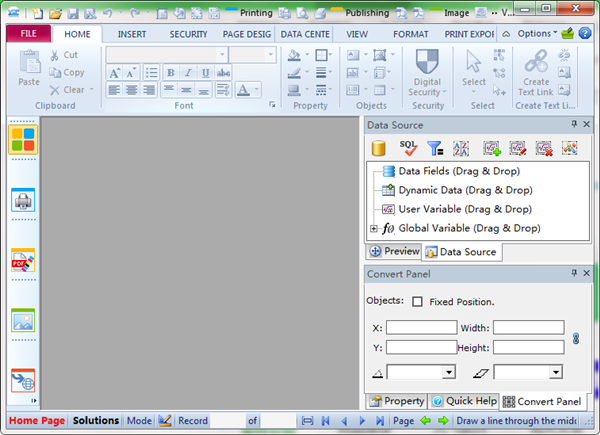
Task: Click the Home Page link
Action: click(37, 421)
